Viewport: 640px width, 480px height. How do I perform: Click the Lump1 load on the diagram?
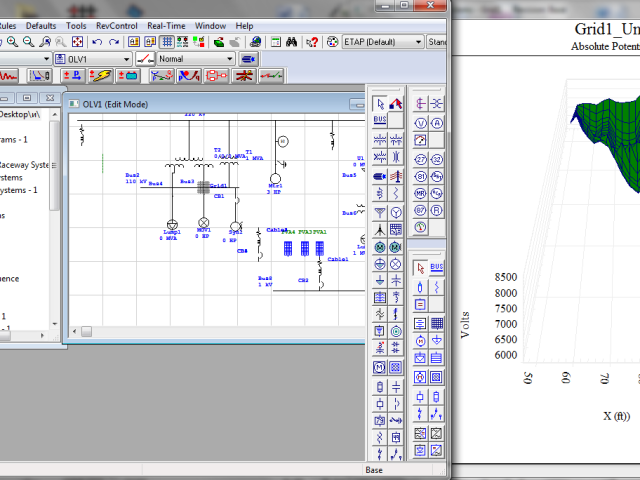pyautogui.click(x=171, y=223)
